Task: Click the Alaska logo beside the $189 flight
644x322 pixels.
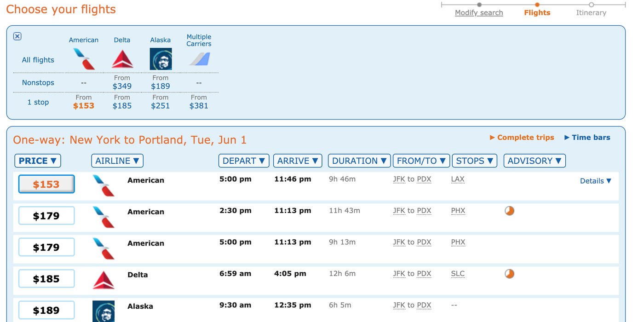Action: click(x=103, y=311)
